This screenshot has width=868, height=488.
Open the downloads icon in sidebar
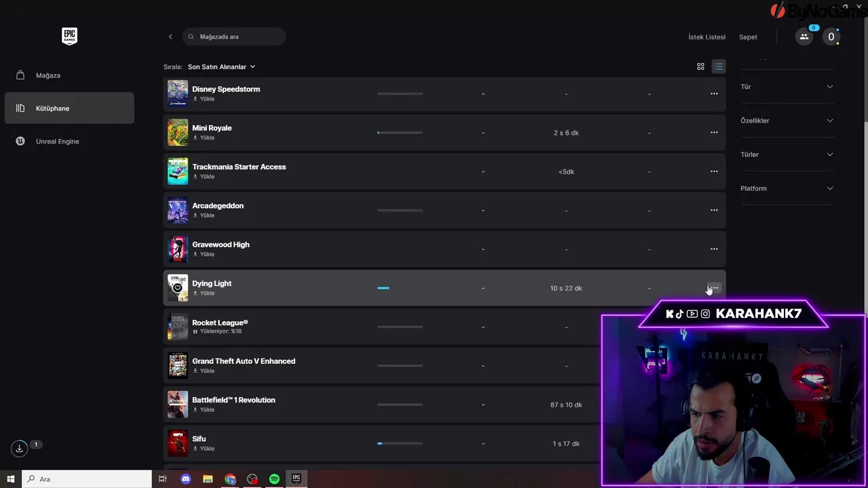coord(19,448)
